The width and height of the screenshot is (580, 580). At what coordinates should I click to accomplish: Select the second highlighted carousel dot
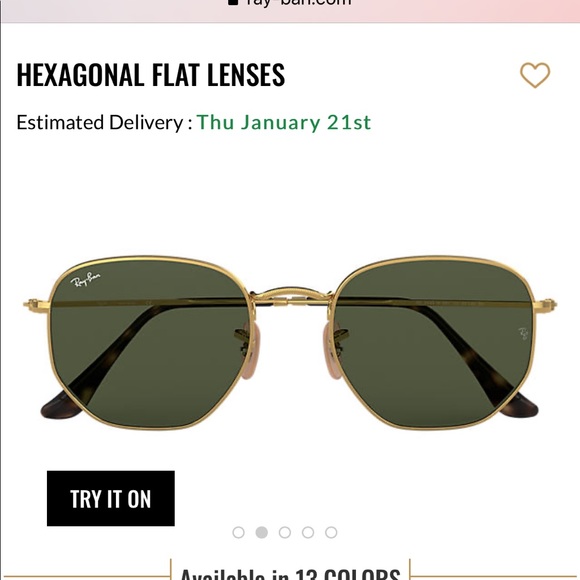[262, 532]
